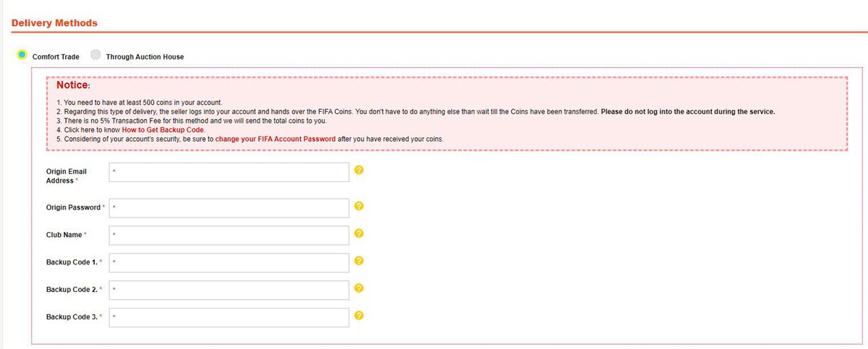Click the Backup Code 3 field
Viewport: 868px width, 349px height.
point(229,318)
